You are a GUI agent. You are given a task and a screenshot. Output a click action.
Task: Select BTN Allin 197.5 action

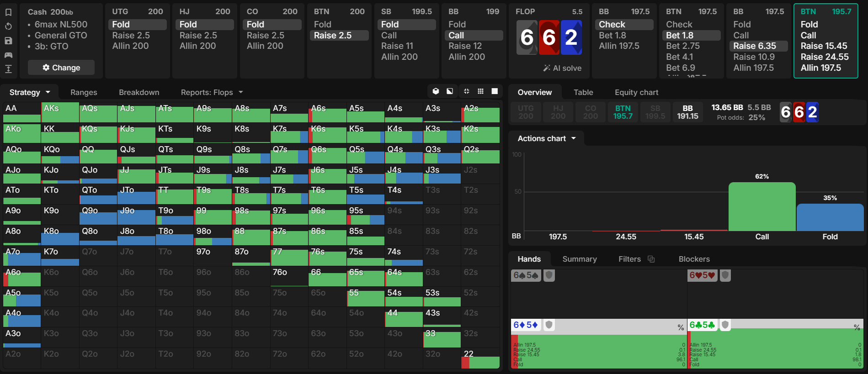pyautogui.click(x=825, y=68)
